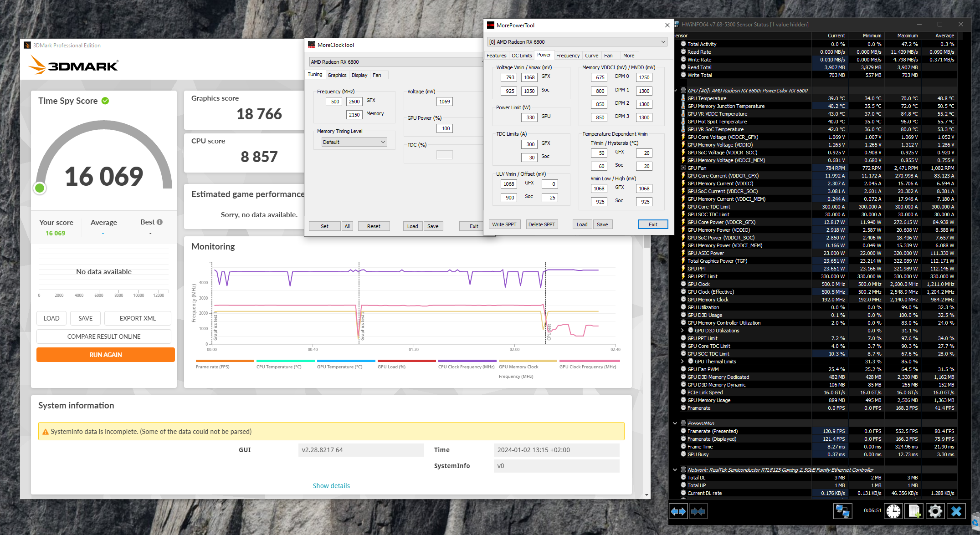Screen dimensions: 980x535
Task: Click the Power Limit GPU input field
Action: (529, 117)
